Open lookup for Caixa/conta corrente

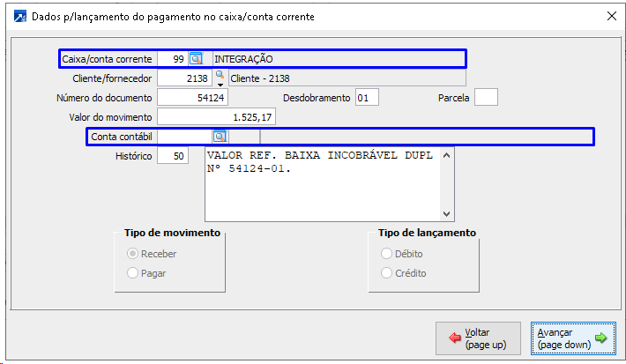(196, 59)
